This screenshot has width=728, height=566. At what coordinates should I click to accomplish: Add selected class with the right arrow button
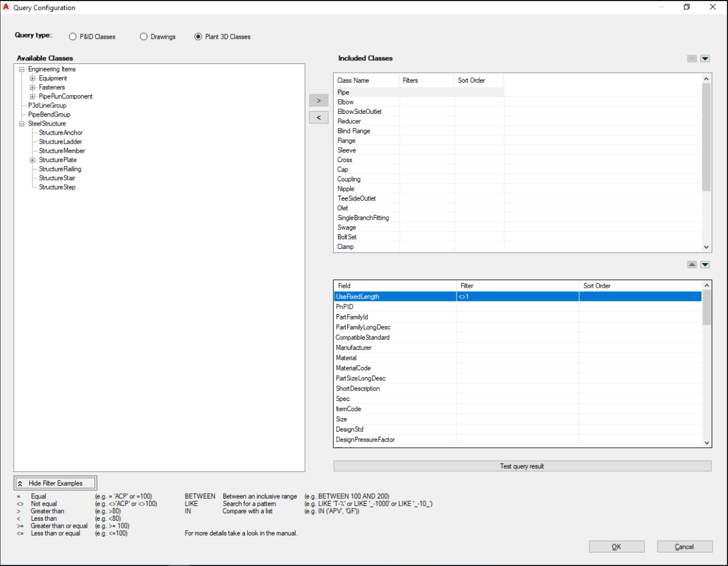pos(318,100)
